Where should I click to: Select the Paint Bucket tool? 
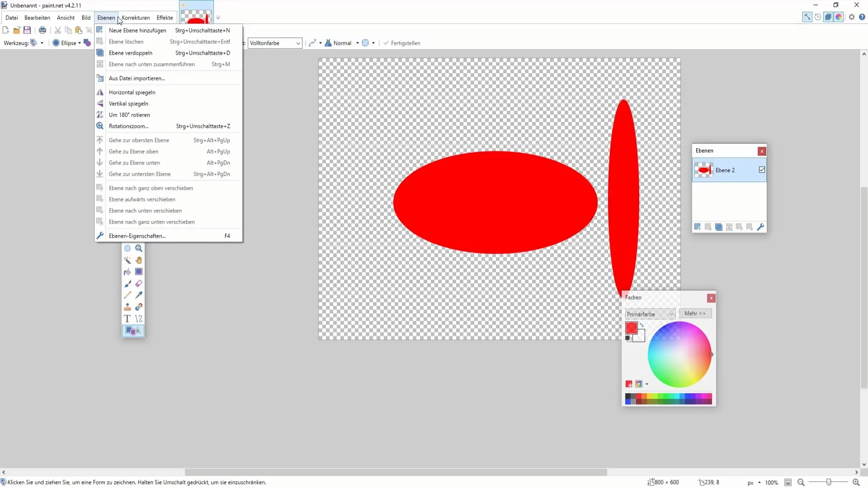click(127, 272)
